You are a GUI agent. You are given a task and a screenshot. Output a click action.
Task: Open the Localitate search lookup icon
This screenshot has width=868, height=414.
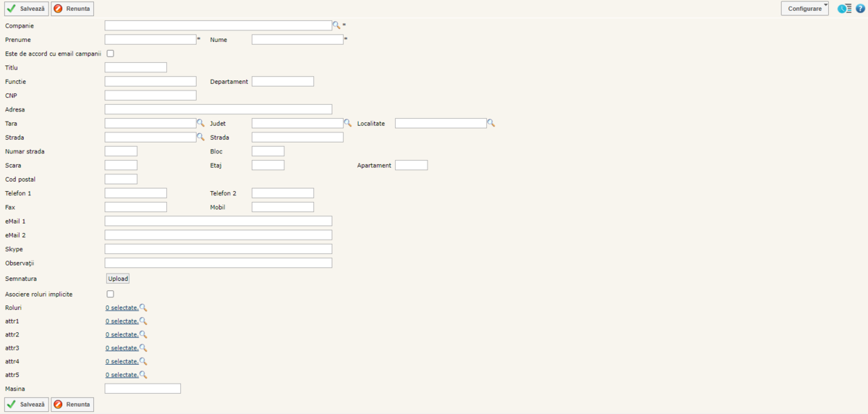[491, 123]
